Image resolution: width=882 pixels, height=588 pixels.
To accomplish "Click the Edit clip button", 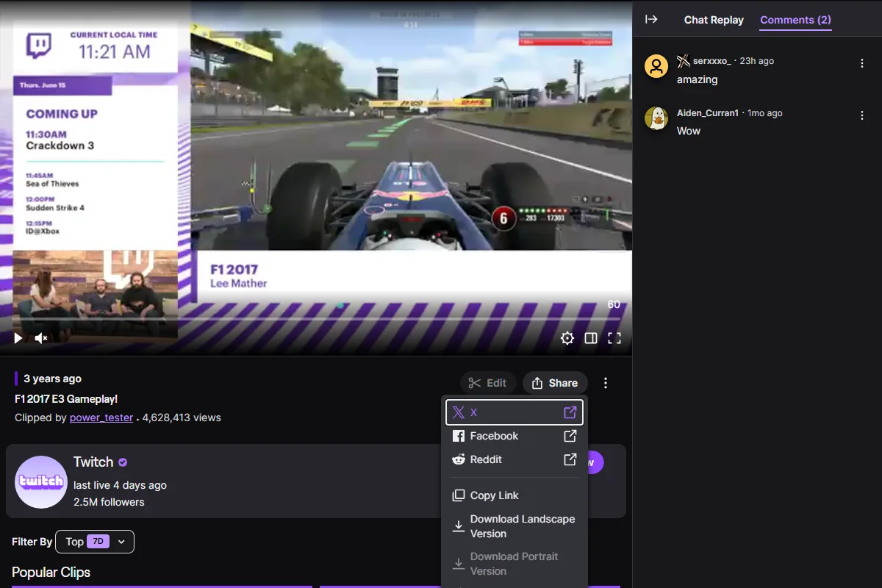I will (488, 383).
